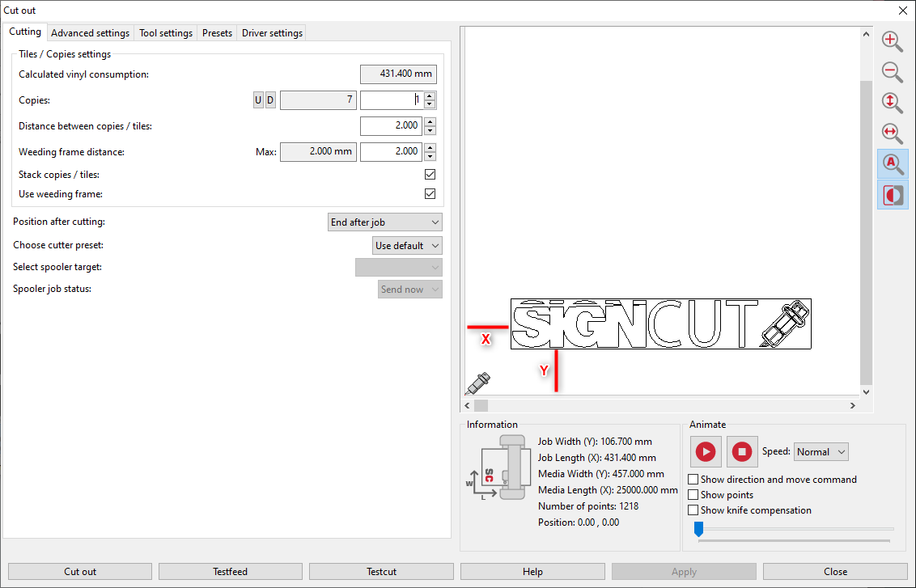Click the preview horizontal scrollbar thumb
Viewport: 916px width, 588px height.
(x=481, y=405)
